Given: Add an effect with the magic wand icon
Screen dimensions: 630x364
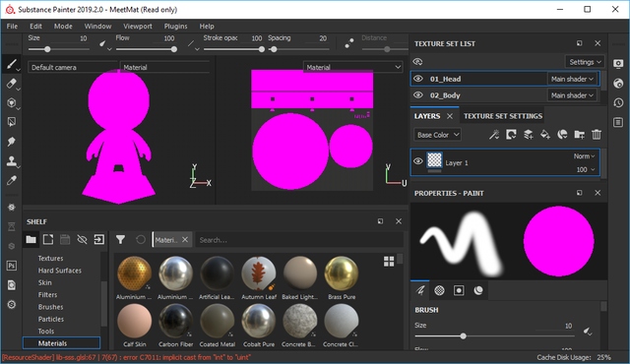Looking at the screenshot, I should [x=494, y=135].
